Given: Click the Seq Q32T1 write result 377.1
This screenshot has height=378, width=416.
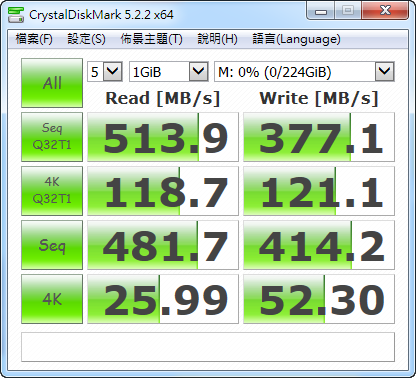Looking at the screenshot, I should click(x=319, y=137).
